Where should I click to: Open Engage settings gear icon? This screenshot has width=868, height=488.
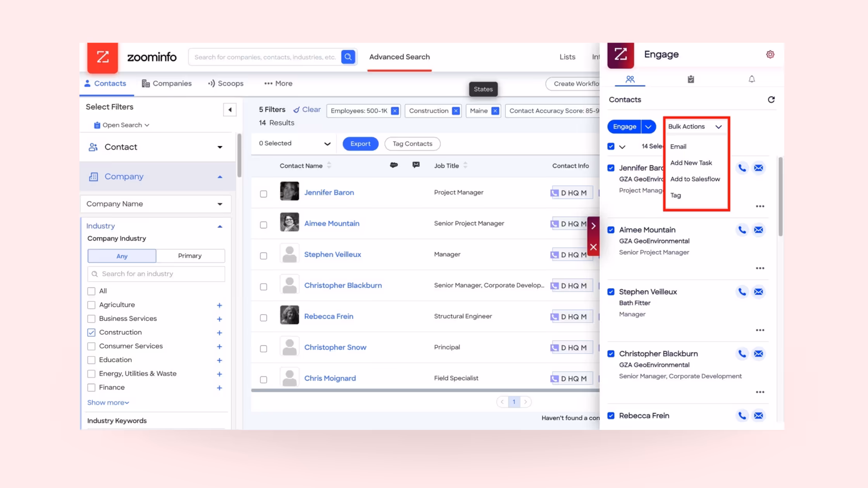[770, 55]
